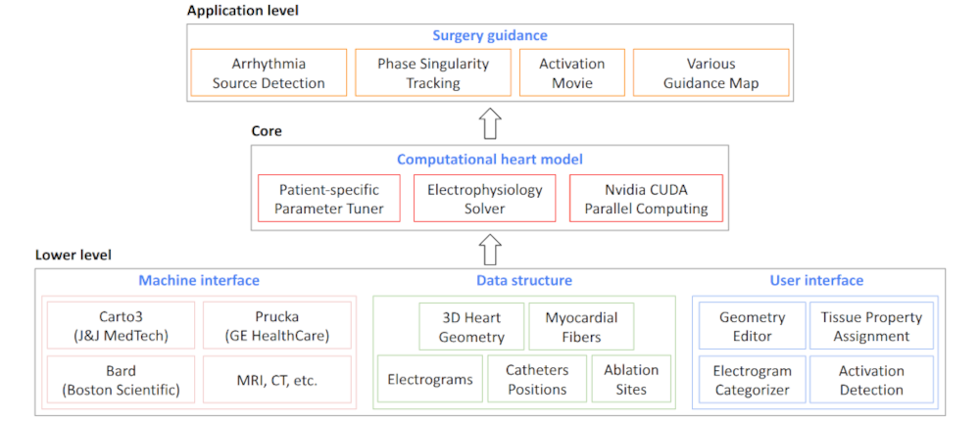Select the 3D Heart Geometry box
The width and height of the screenshot is (980, 421).
[x=471, y=327]
